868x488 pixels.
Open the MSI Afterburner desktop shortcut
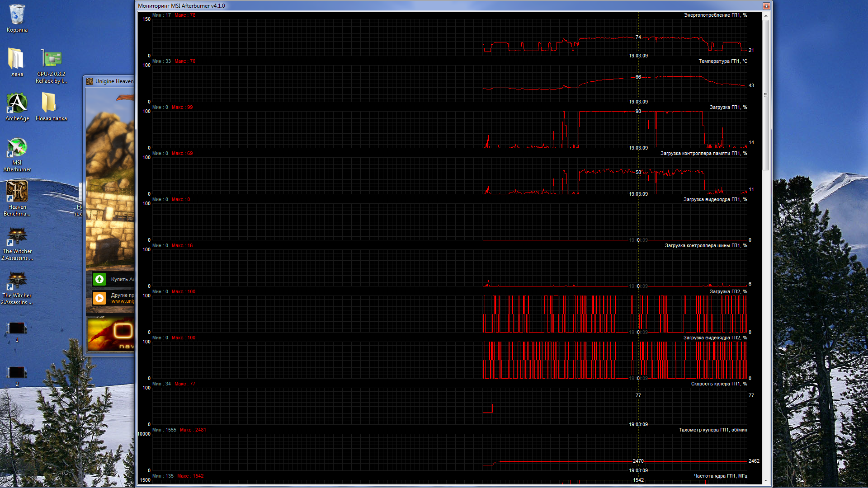pyautogui.click(x=17, y=148)
